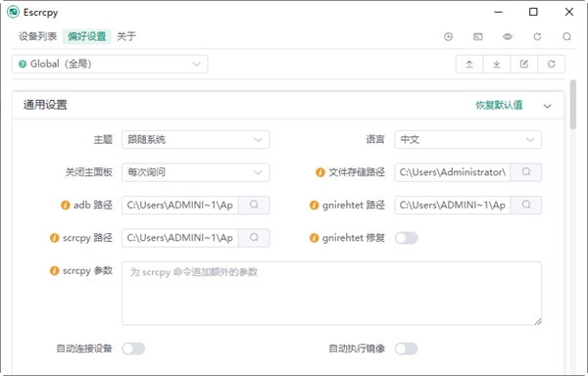Collapse the 通用设置 section chevron

[547, 106]
